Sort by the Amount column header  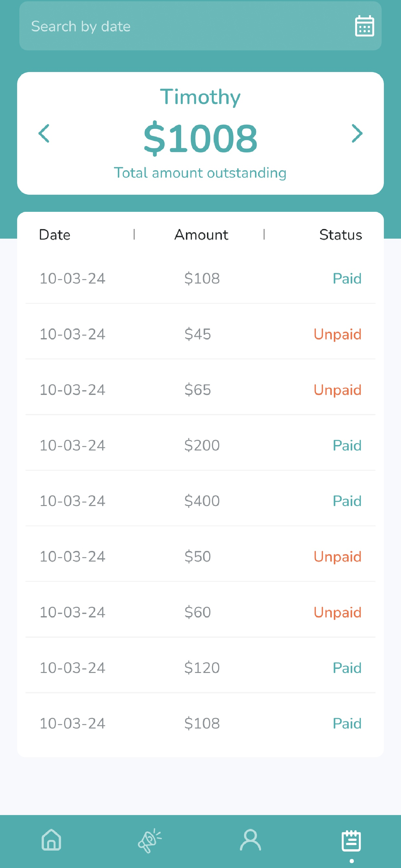tap(201, 234)
